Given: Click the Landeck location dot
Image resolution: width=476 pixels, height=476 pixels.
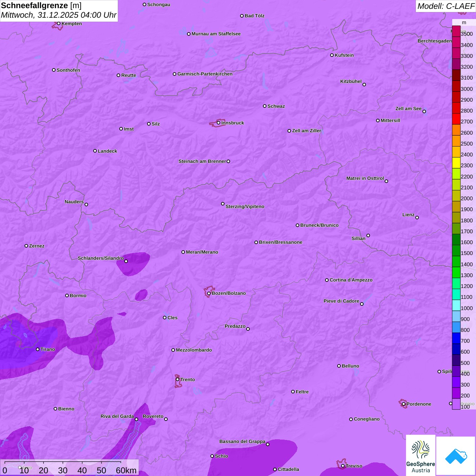Looking at the screenshot, I should [95, 151].
